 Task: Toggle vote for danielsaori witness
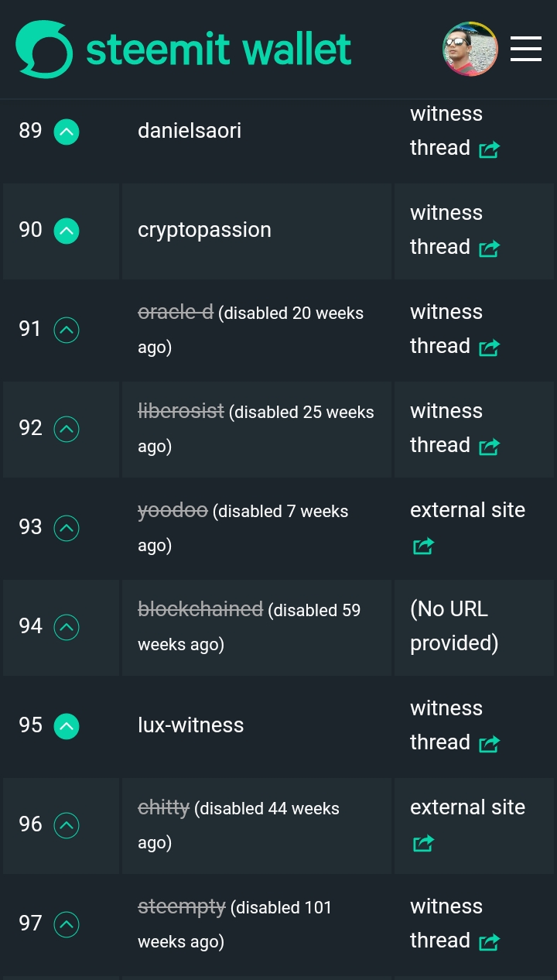[x=67, y=132]
